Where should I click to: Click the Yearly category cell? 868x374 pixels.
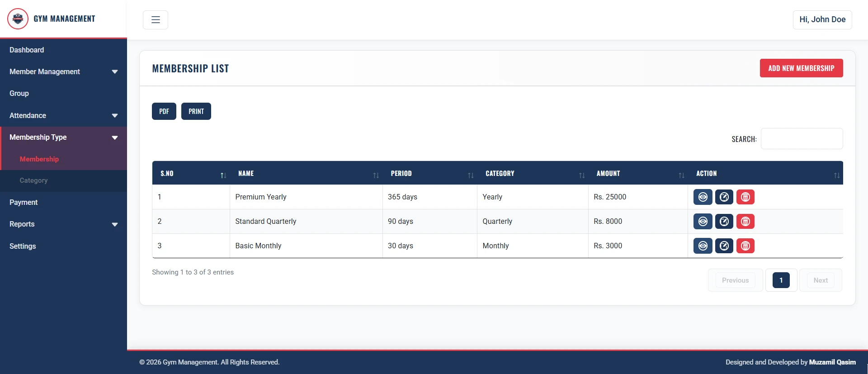(x=533, y=197)
